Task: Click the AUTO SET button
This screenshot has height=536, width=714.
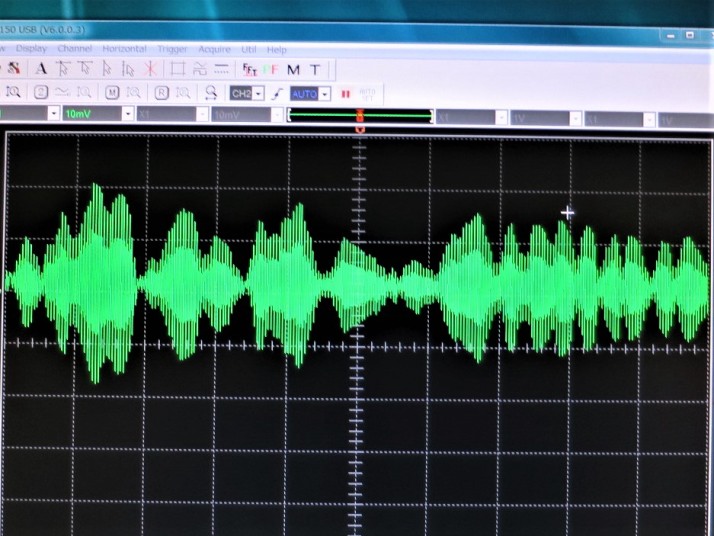Action: [367, 94]
